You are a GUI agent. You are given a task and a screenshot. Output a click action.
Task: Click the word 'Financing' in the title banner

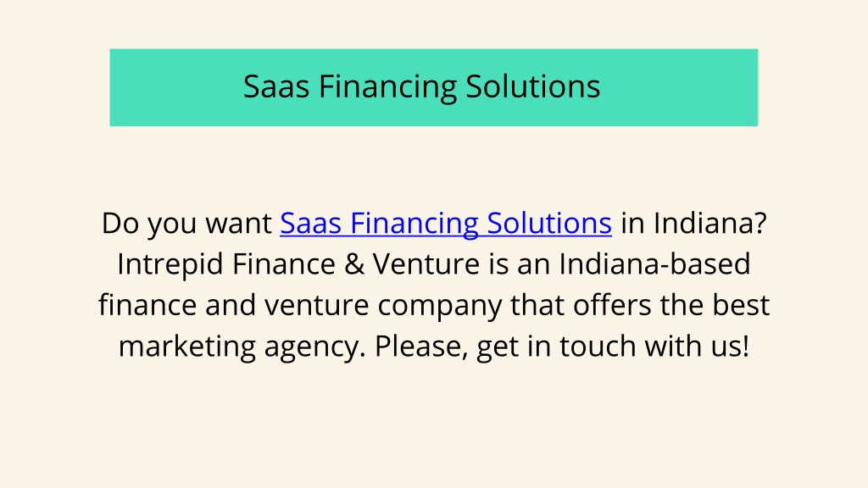pyautogui.click(x=387, y=87)
